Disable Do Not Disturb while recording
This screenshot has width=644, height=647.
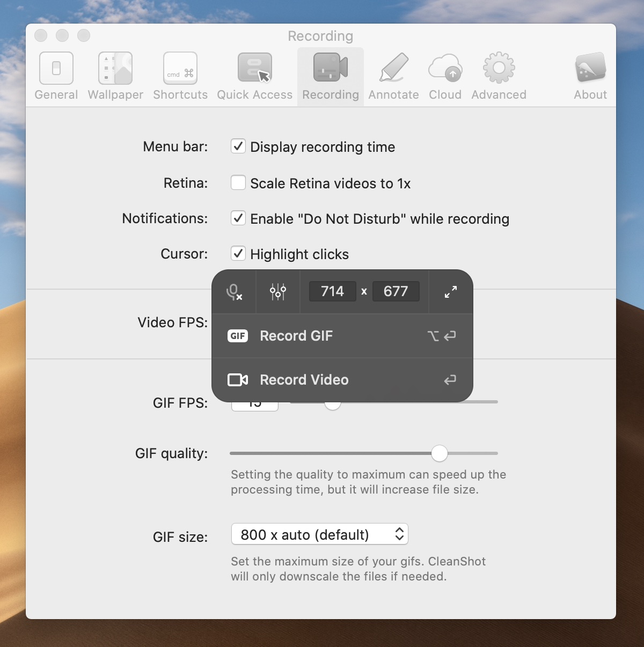pos(238,218)
